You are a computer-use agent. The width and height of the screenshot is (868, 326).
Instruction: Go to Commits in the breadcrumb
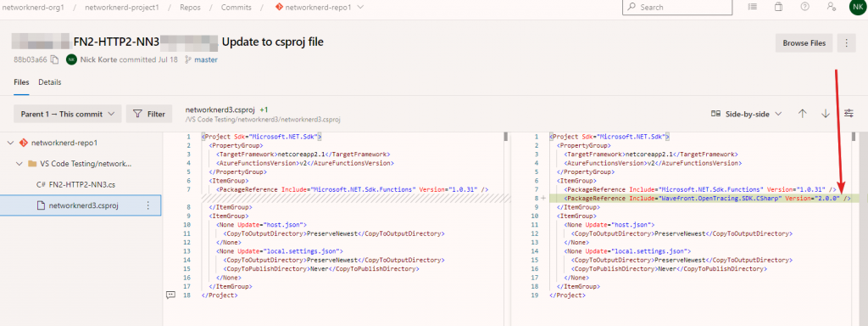[x=236, y=7]
